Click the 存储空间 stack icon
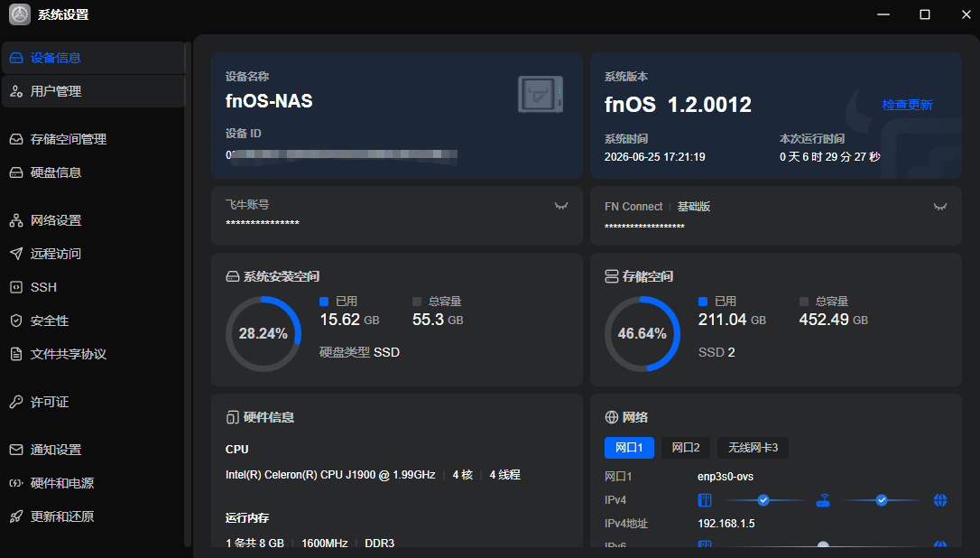Image resolution: width=980 pixels, height=558 pixels. pos(611,276)
